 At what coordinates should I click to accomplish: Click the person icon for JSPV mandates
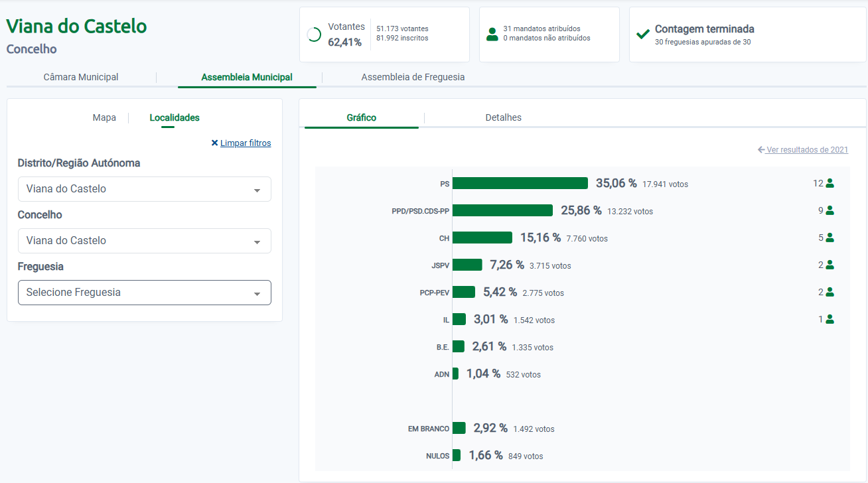(x=830, y=265)
